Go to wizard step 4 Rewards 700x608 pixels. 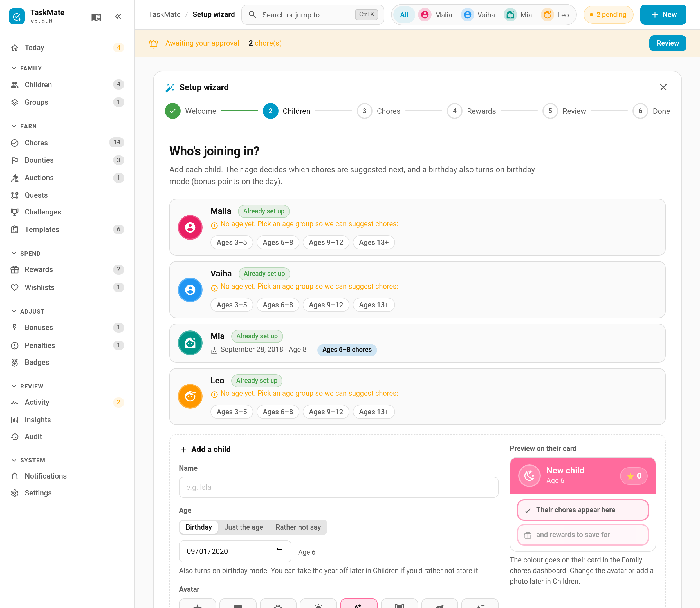pyautogui.click(x=472, y=111)
